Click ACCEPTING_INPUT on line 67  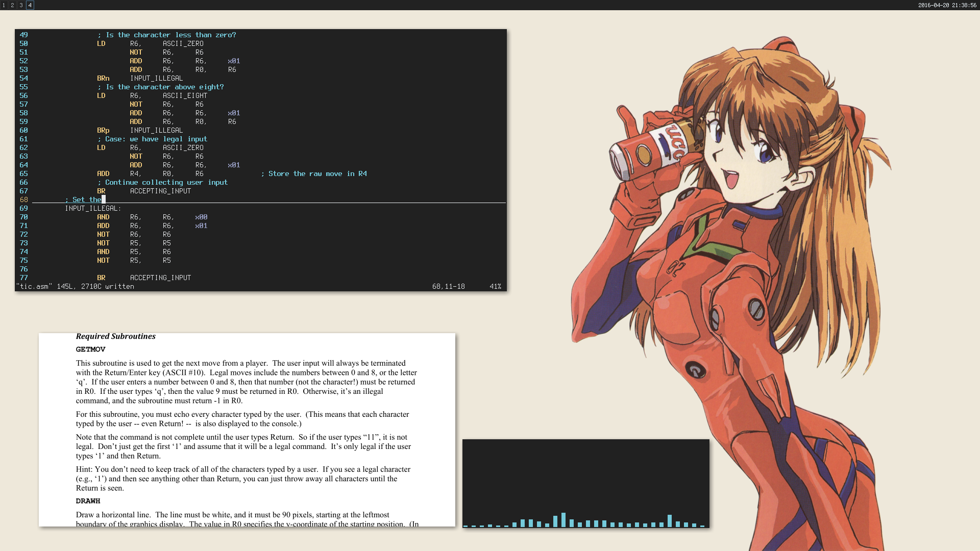tap(160, 191)
